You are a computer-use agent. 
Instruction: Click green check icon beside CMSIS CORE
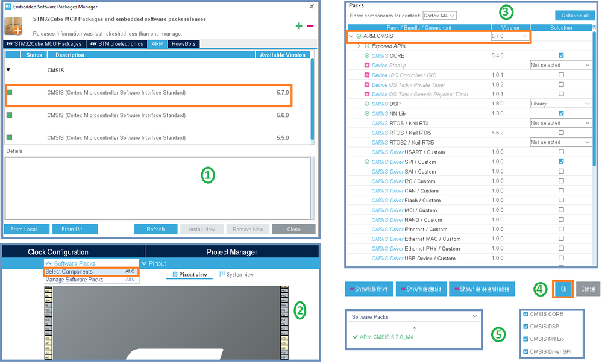coord(366,55)
